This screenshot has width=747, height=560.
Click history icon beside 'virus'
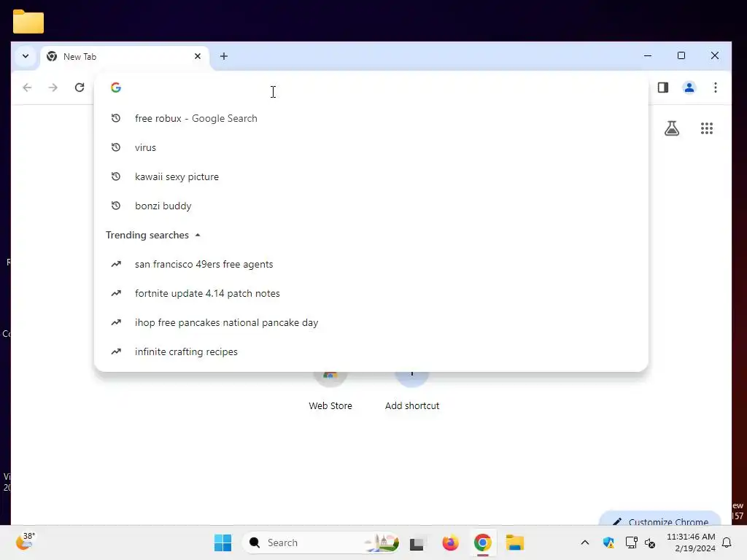coord(116,147)
